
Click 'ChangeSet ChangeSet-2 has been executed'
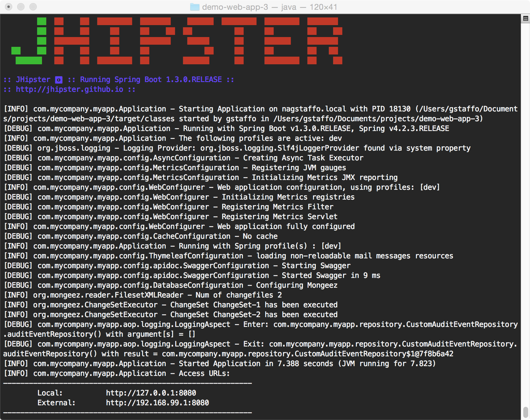[x=254, y=315]
